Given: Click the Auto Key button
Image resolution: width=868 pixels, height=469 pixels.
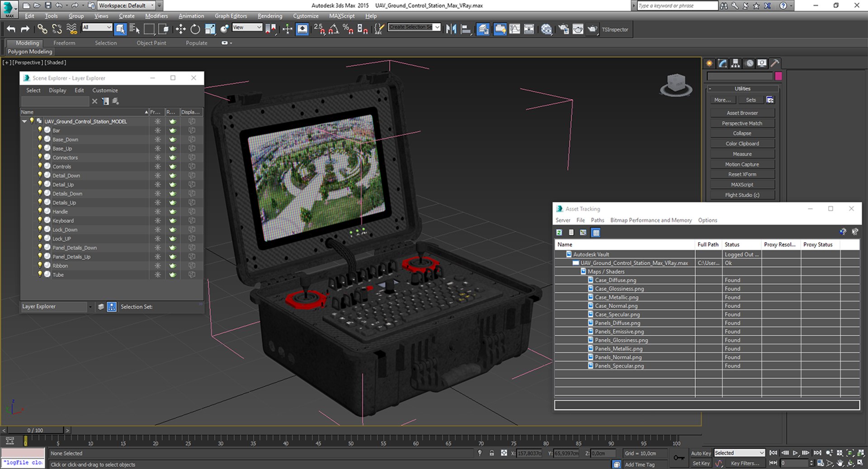Looking at the screenshot, I should tap(701, 453).
